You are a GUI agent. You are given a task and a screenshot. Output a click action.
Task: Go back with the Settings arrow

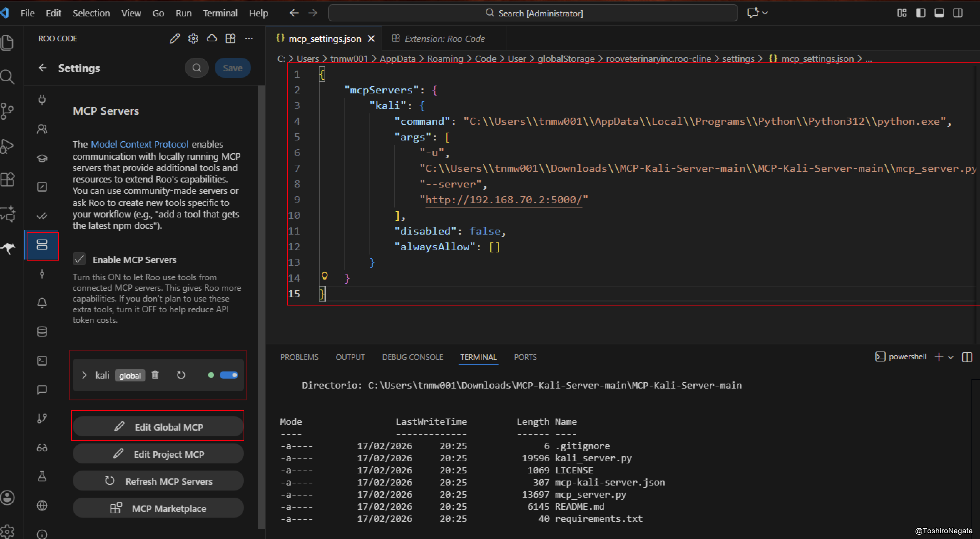42,68
